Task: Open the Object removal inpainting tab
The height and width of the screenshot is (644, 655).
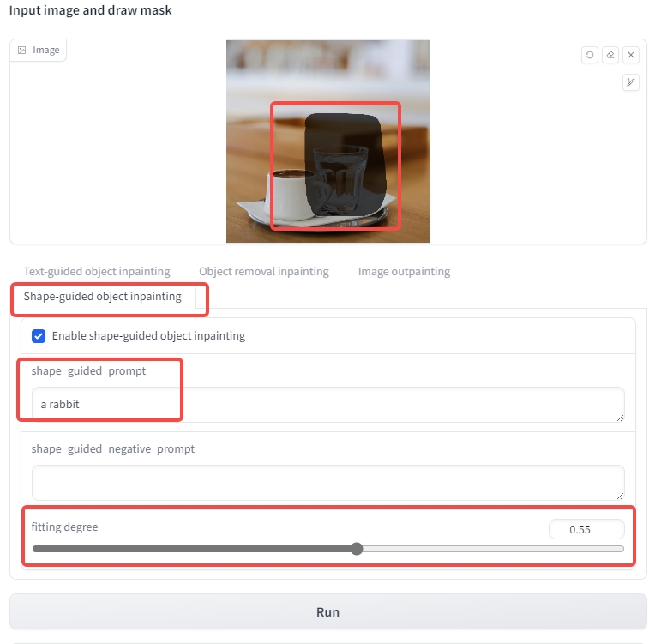Action: point(264,271)
